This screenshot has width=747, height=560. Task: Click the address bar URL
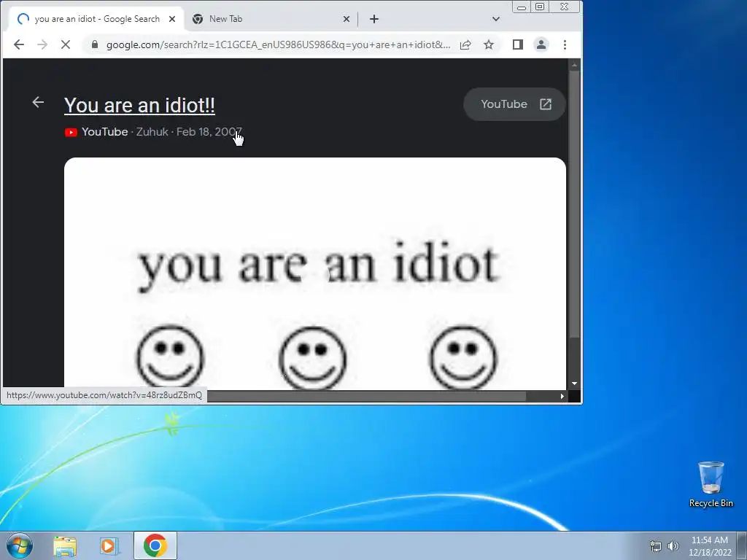(x=278, y=44)
